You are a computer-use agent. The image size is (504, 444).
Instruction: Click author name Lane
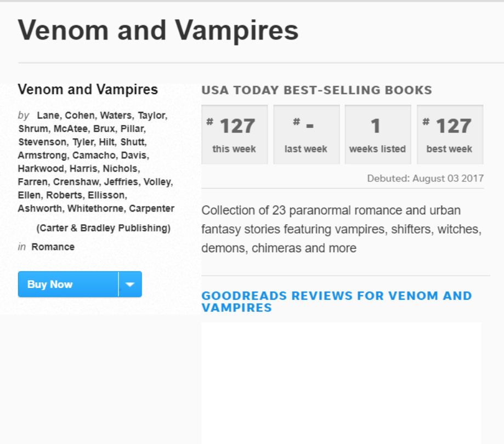coord(48,116)
